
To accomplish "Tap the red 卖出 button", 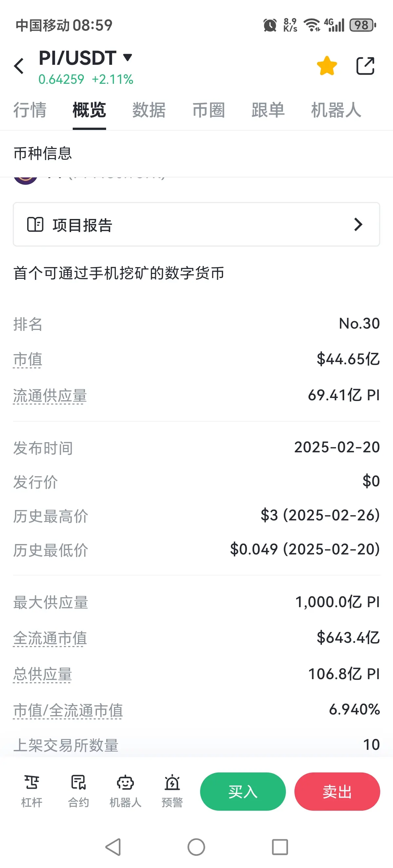I will (x=337, y=791).
